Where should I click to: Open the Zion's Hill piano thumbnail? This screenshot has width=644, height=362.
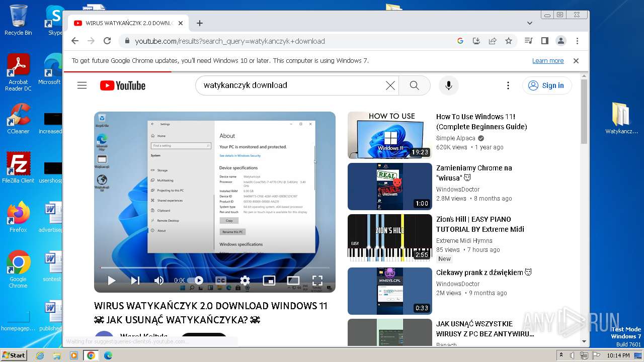[390, 238]
